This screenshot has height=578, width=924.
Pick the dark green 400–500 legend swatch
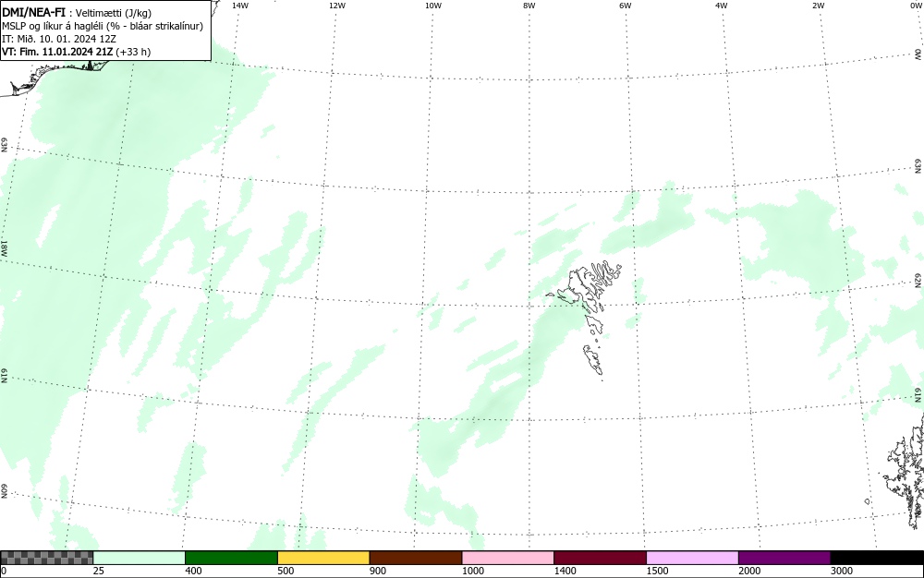click(x=231, y=558)
